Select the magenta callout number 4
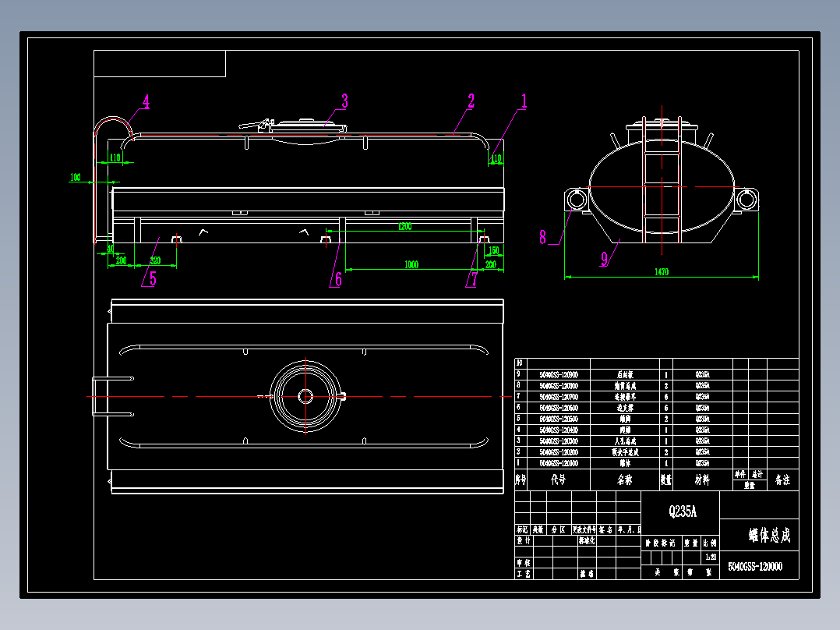This screenshot has width=840, height=630. pyautogui.click(x=146, y=101)
